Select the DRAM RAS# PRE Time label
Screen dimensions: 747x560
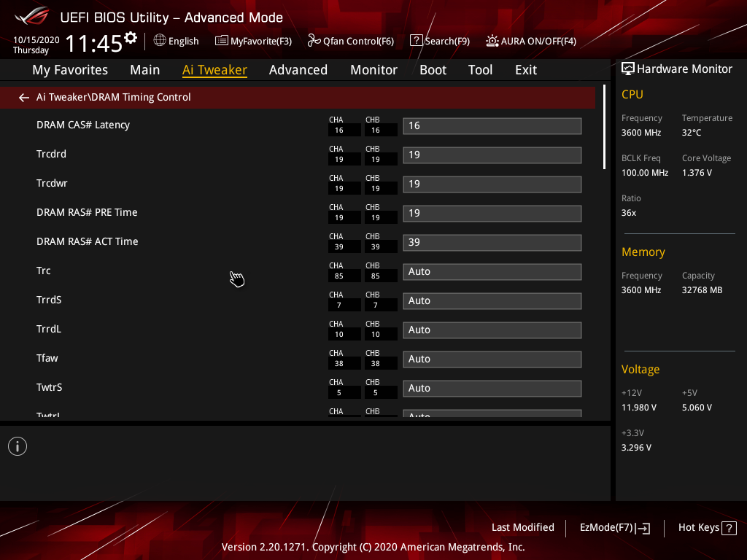pyautogui.click(x=87, y=212)
